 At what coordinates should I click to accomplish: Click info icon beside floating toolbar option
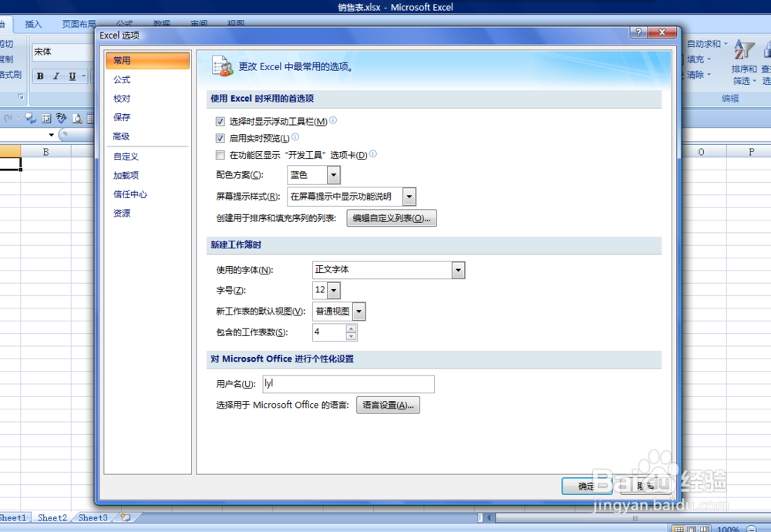click(x=333, y=120)
